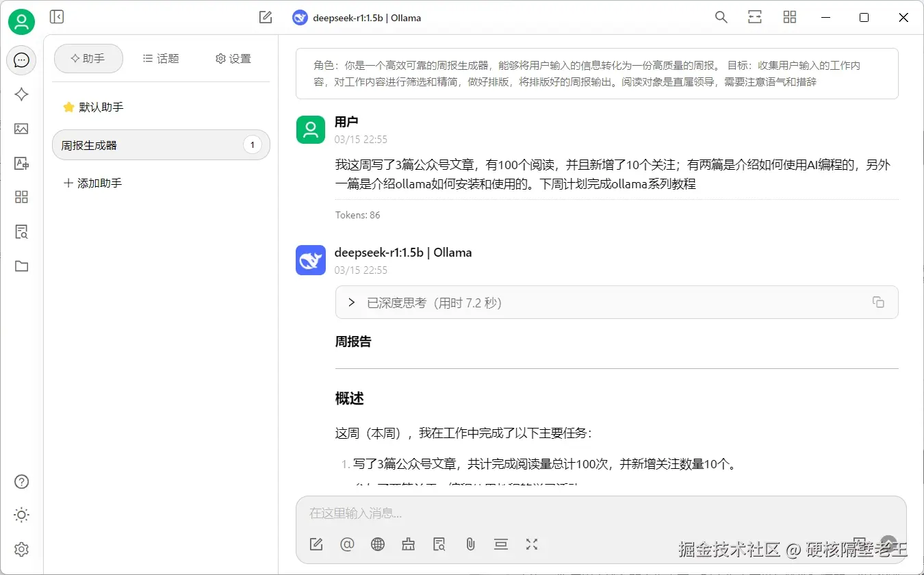Open the files folder sidebar icon
The height and width of the screenshot is (575, 924).
tap(21, 266)
